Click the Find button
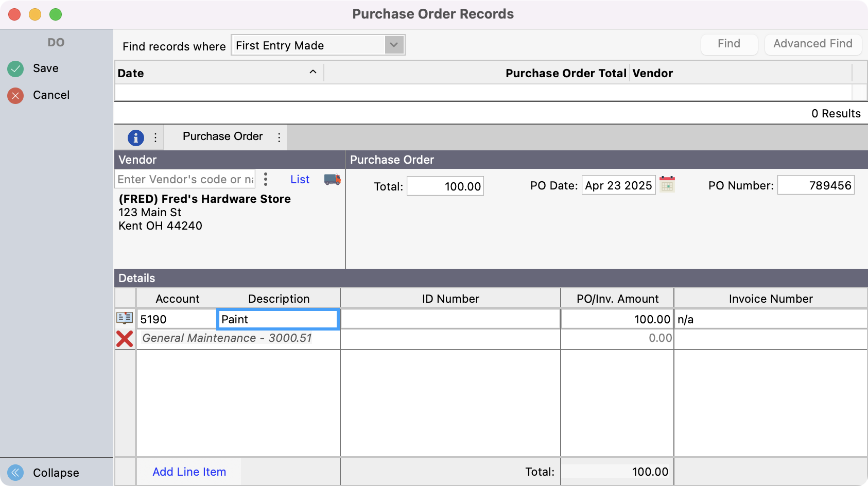 (x=728, y=44)
